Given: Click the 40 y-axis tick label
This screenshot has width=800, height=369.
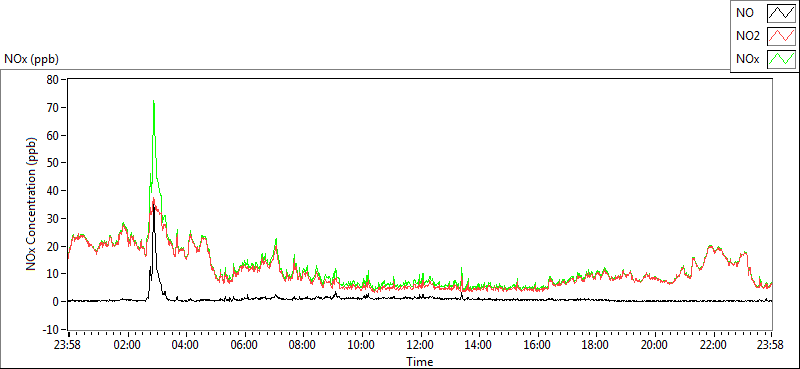Looking at the screenshot, I should 53,190.
